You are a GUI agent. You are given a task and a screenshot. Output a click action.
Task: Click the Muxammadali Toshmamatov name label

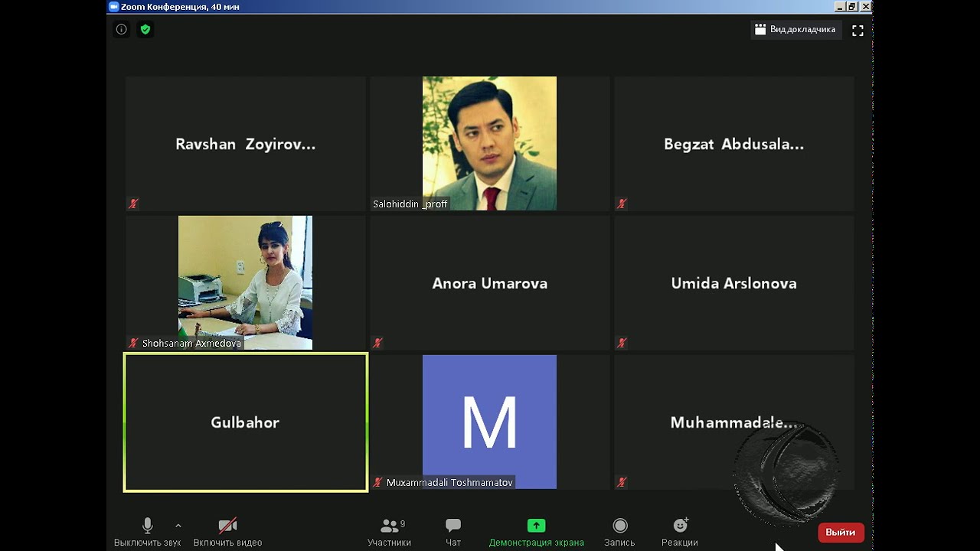(449, 483)
